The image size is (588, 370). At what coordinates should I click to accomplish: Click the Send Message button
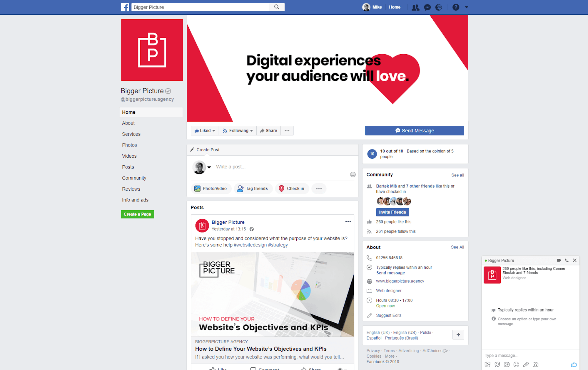point(415,131)
